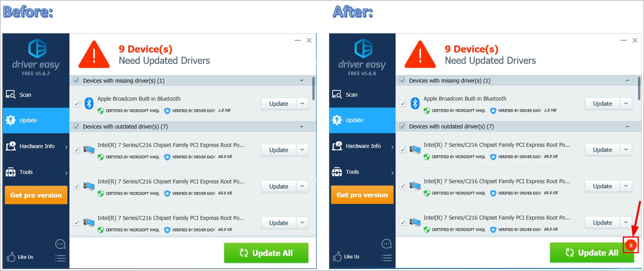Select Tools menu item in Before window

click(x=36, y=172)
